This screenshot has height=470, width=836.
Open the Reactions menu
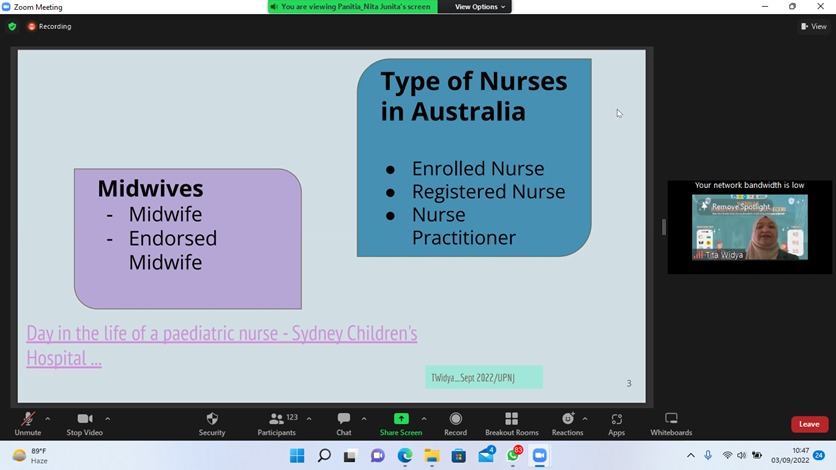[567, 419]
